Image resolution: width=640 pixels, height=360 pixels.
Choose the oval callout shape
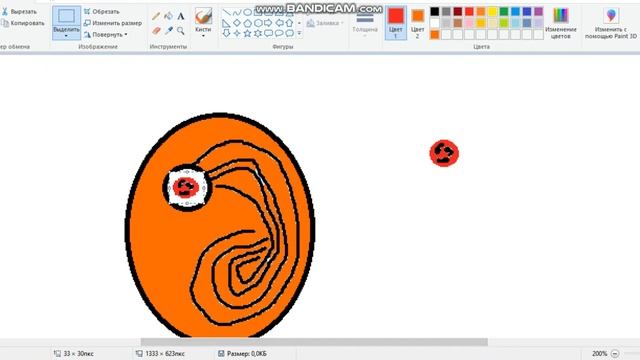click(x=279, y=33)
